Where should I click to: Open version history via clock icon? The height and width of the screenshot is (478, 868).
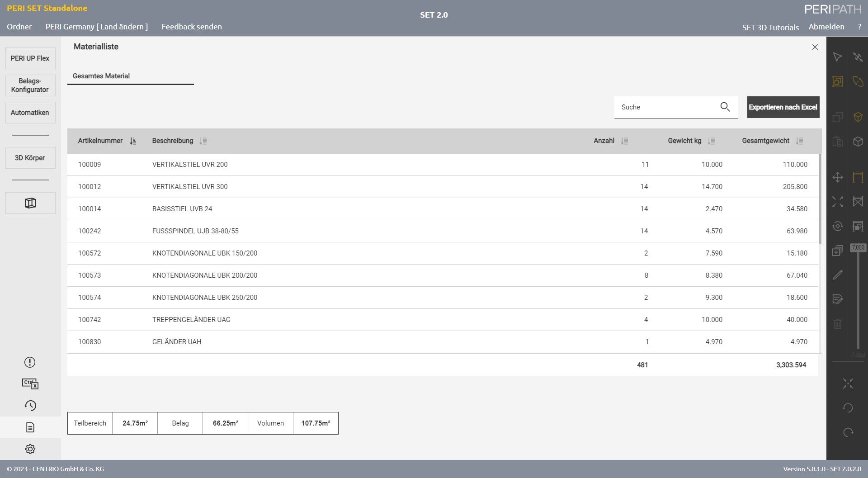coord(30,406)
